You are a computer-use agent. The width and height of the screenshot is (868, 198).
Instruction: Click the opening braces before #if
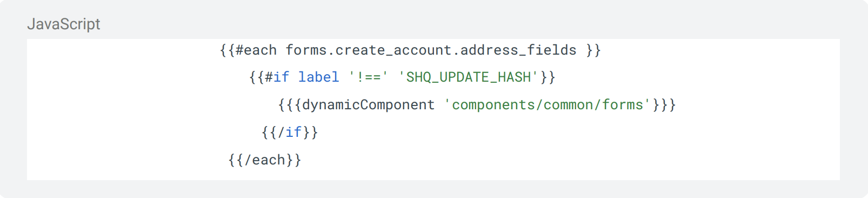[257, 77]
